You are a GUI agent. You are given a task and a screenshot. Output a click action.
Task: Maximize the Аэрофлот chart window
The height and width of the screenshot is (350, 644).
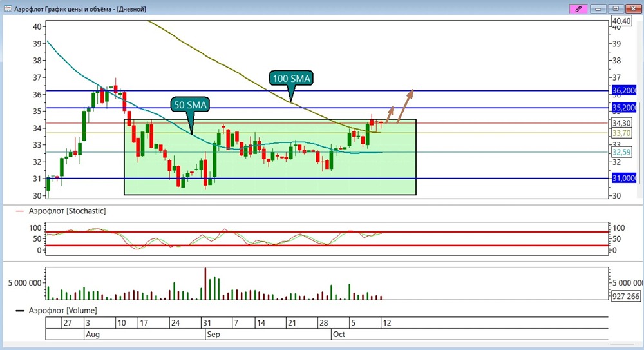coord(616,8)
